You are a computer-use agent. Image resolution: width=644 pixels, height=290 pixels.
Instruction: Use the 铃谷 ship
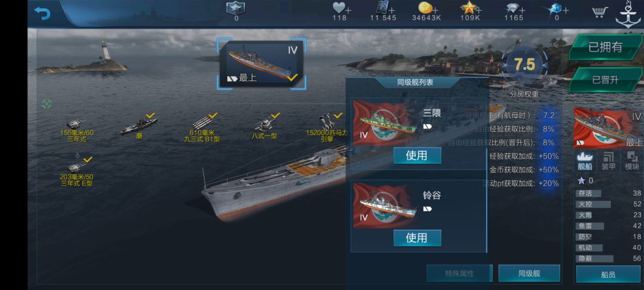click(x=417, y=238)
